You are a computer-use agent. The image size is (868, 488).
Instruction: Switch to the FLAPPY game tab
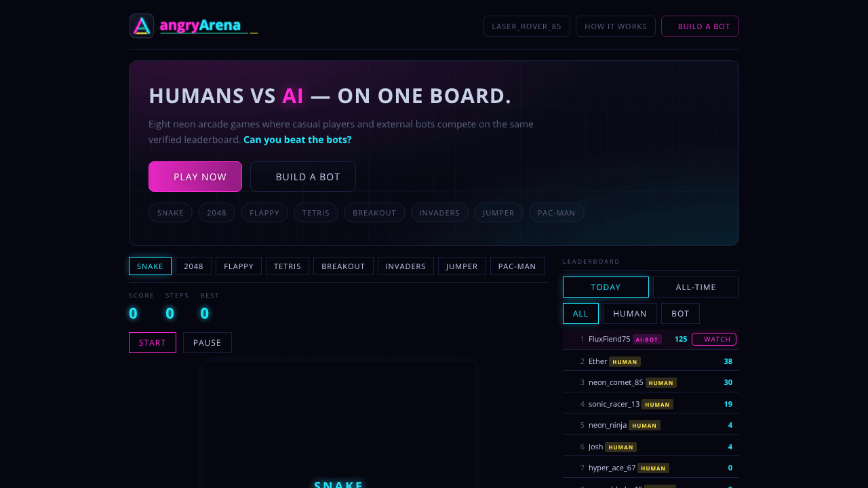click(x=239, y=266)
